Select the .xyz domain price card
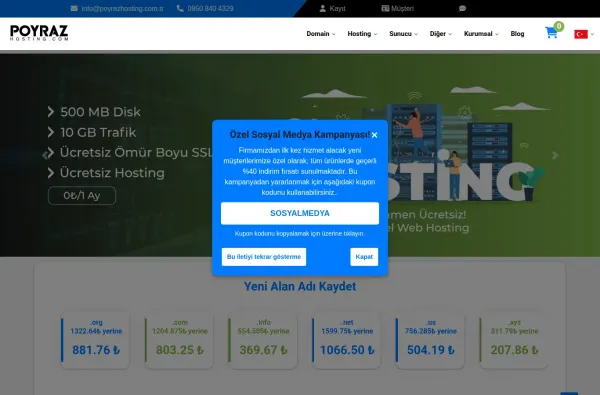Viewport: 600px width, 395px height. (514, 340)
